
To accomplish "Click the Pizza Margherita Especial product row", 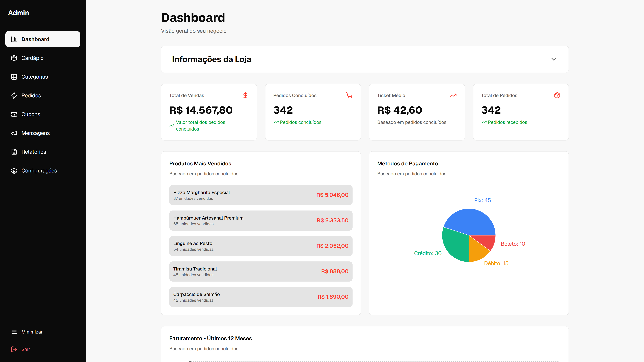I will (x=261, y=195).
